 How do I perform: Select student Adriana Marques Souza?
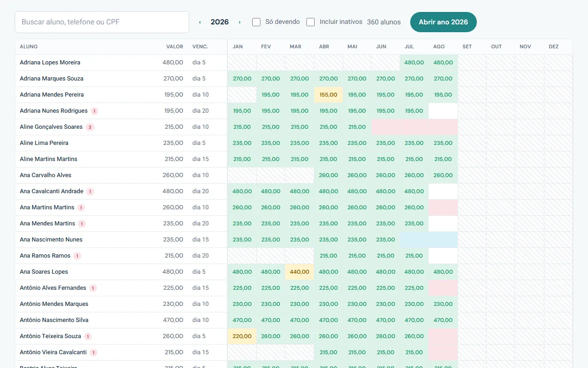pyautogui.click(x=51, y=79)
